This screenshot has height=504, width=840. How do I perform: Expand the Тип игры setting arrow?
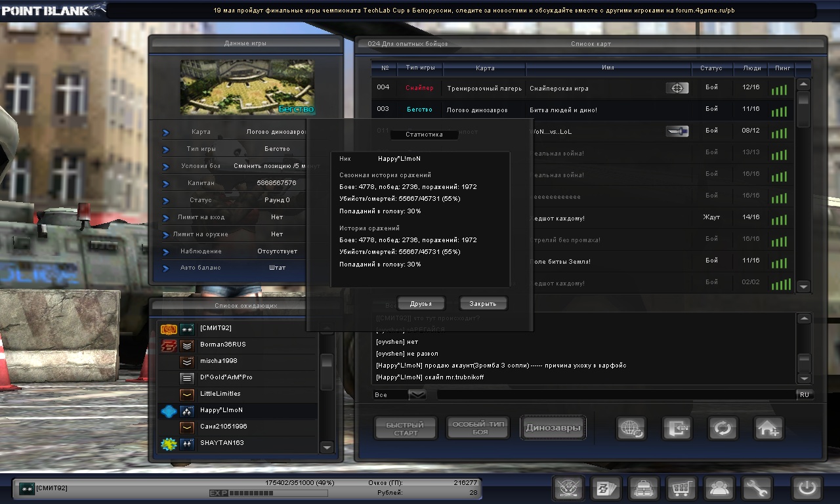tap(166, 150)
